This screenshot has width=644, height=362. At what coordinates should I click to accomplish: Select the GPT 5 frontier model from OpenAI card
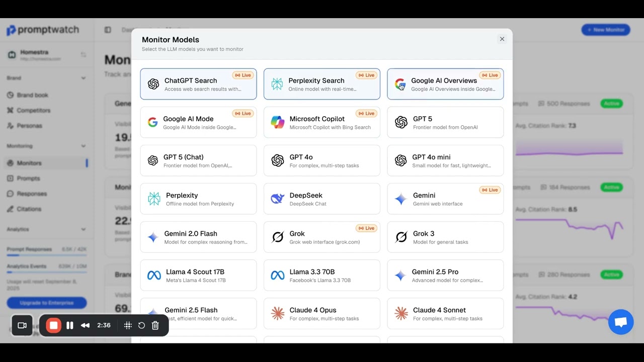pyautogui.click(x=445, y=122)
